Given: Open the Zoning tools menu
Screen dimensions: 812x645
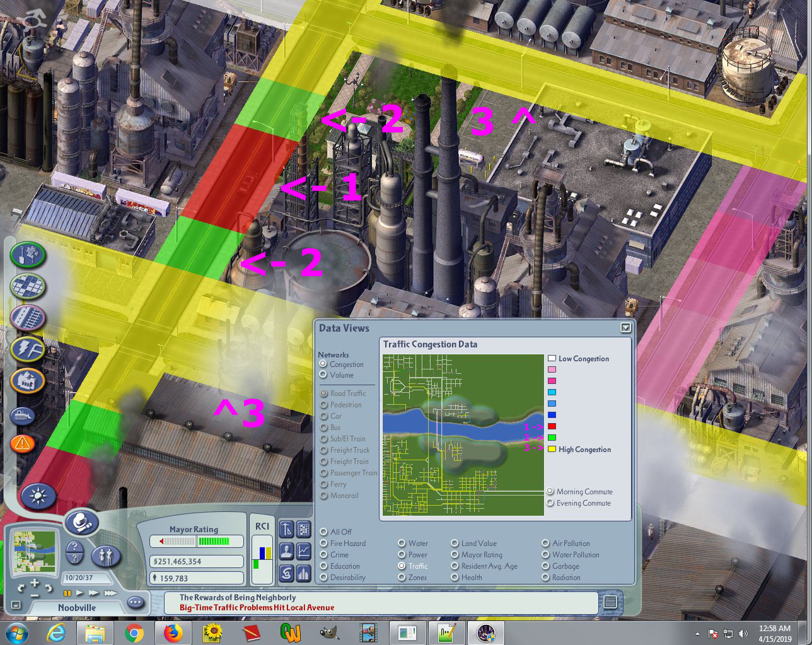Looking at the screenshot, I should tap(28, 286).
